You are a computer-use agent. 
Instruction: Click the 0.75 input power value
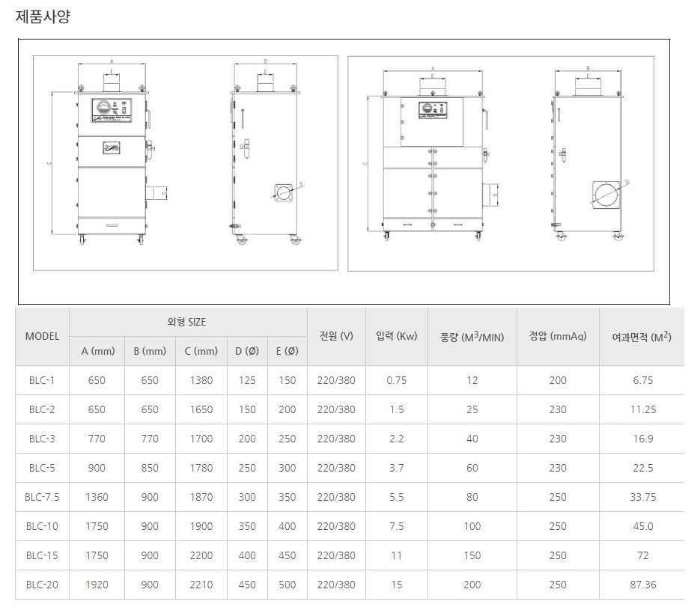point(396,380)
